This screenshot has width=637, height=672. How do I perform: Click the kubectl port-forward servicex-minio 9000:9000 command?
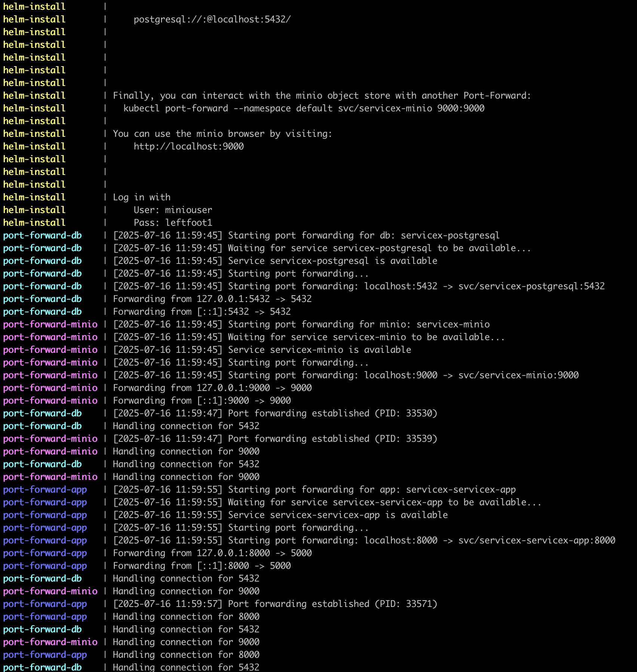304,108
